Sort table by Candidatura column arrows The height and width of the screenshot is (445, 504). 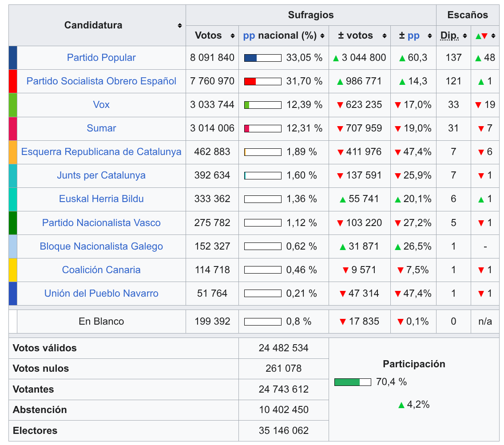[180, 26]
